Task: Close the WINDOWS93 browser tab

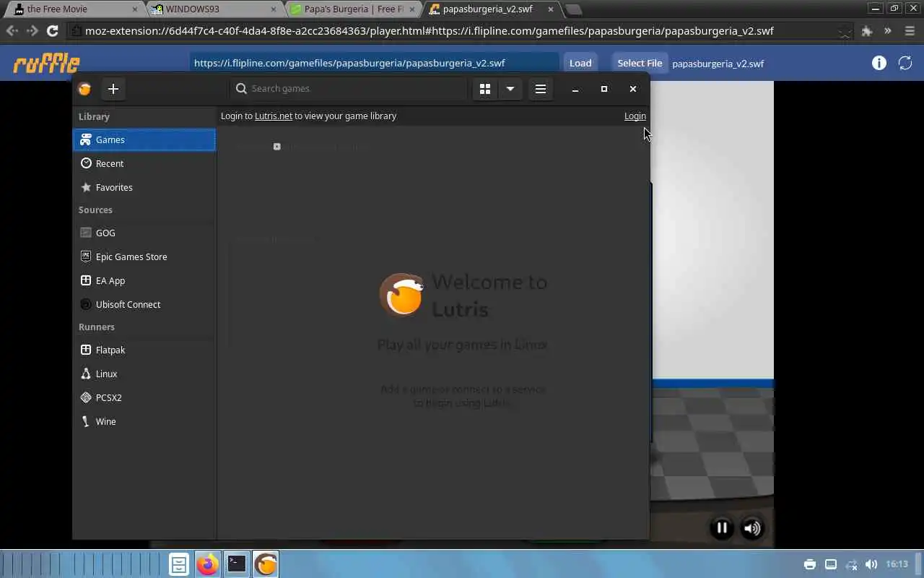Action: (274, 9)
